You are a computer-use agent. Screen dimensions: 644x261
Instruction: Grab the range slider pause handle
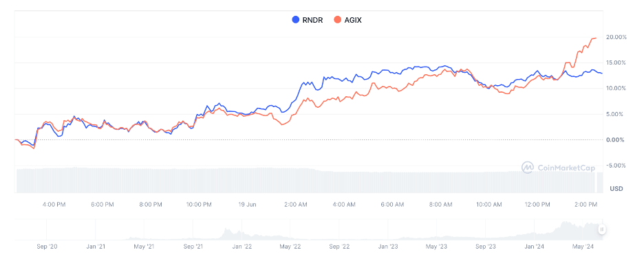602,229
